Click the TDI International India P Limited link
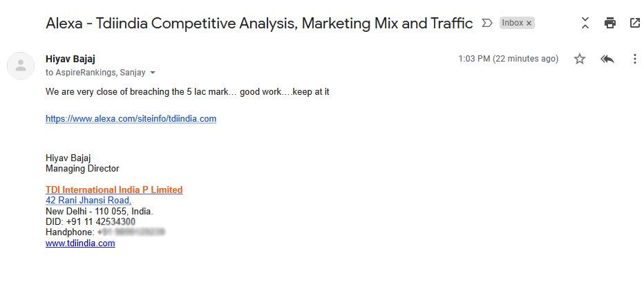The width and height of the screenshot is (644, 285). coord(114,190)
